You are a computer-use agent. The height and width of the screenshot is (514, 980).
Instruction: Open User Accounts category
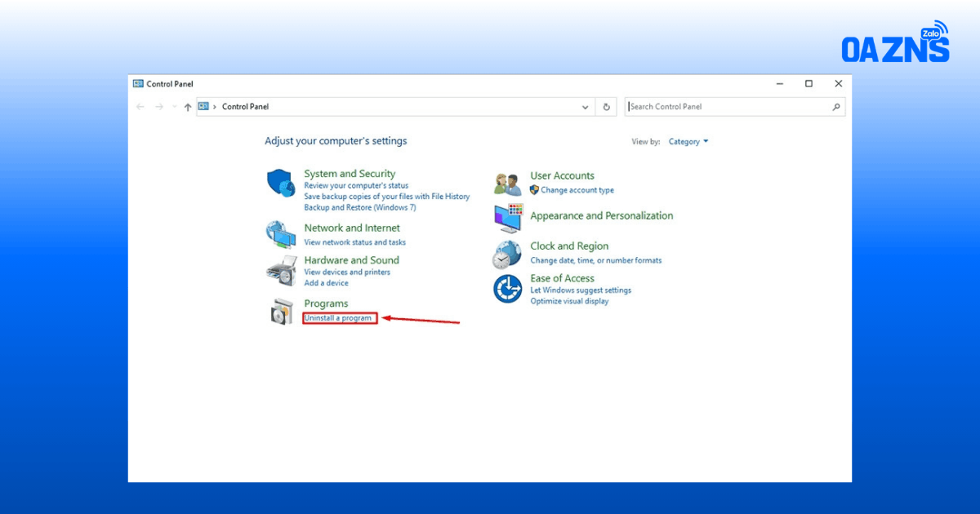562,175
